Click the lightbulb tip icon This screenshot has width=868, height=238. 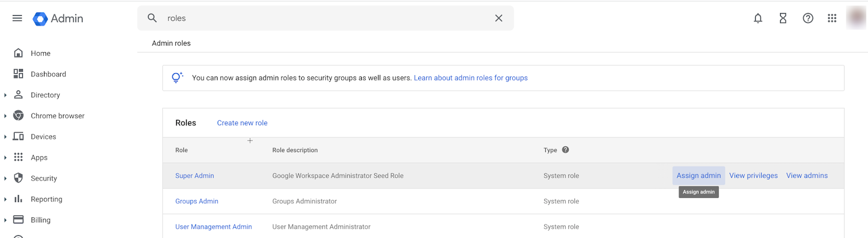pyautogui.click(x=177, y=78)
